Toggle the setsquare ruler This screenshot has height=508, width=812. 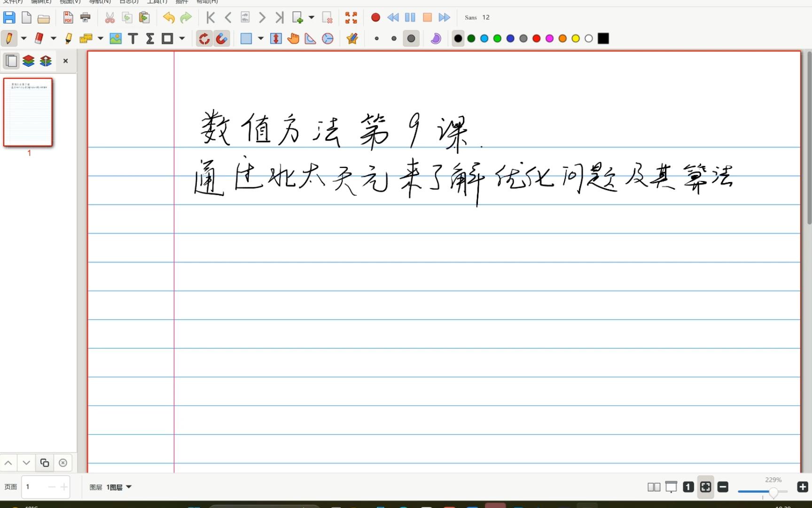point(311,39)
